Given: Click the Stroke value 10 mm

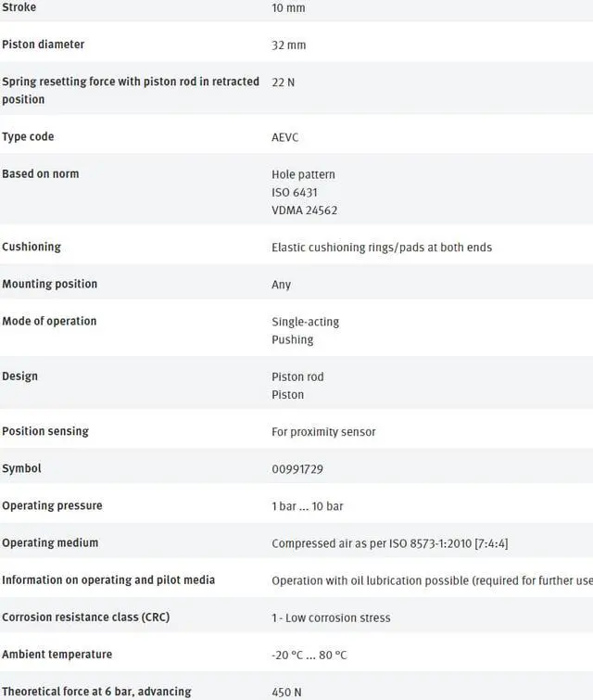Looking at the screenshot, I should click(288, 8).
